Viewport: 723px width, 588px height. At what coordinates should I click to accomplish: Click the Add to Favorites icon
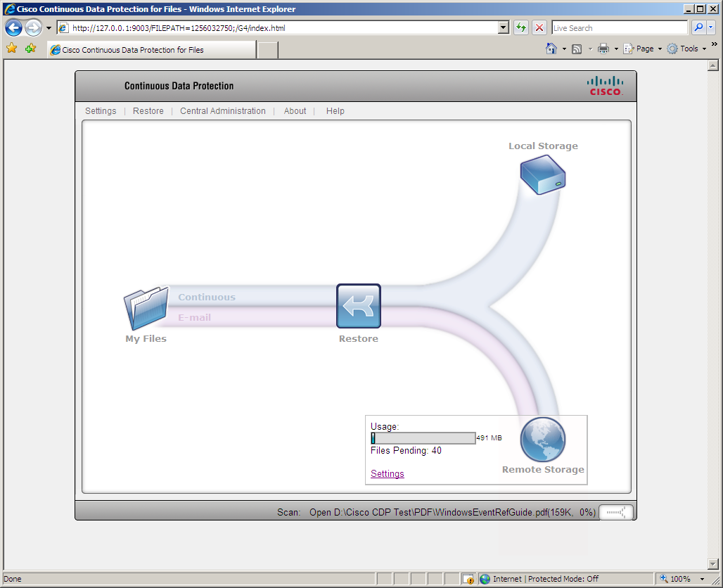pyautogui.click(x=31, y=49)
